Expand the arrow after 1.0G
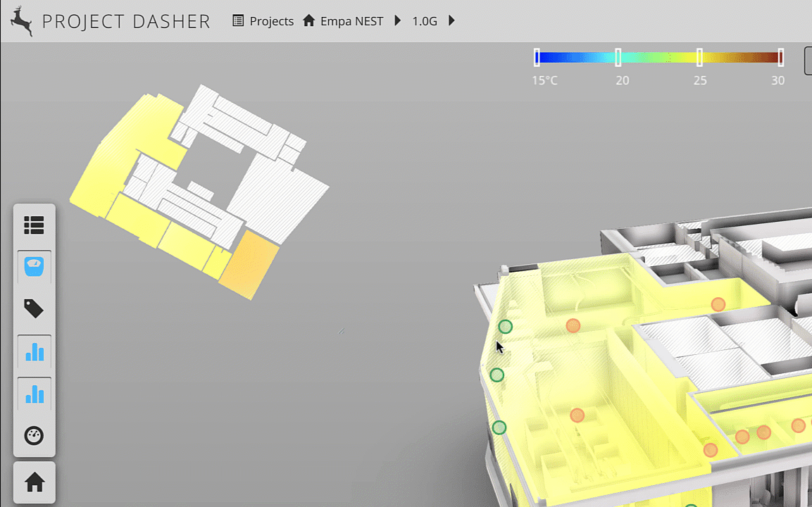 click(451, 21)
